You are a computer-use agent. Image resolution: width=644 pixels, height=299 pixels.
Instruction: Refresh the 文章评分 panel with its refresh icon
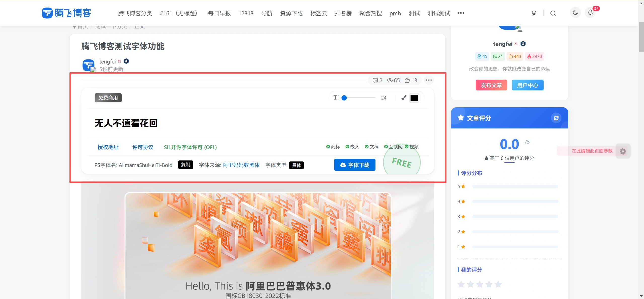pyautogui.click(x=556, y=118)
